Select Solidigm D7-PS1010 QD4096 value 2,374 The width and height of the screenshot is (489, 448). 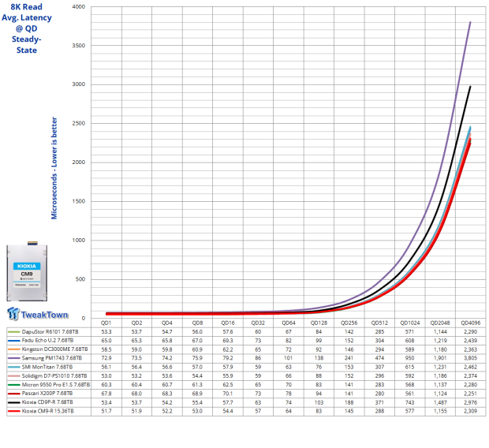coord(471,376)
